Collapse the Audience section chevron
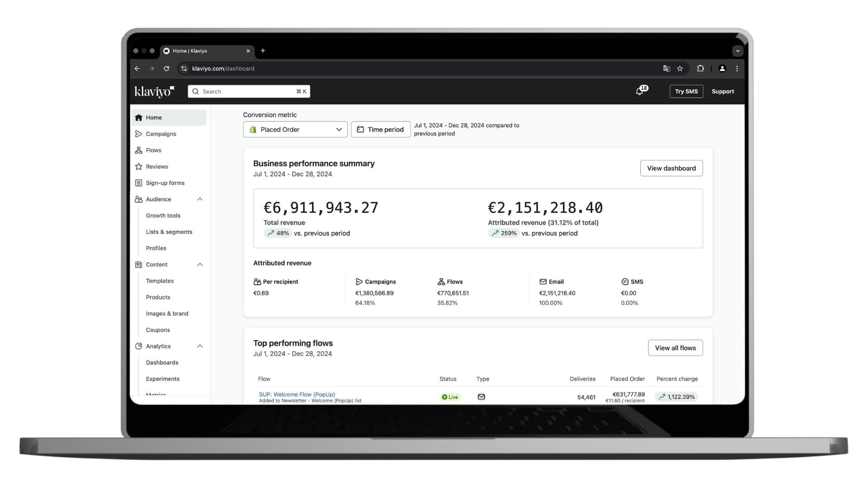Image resolution: width=868 pixels, height=488 pixels. tap(200, 199)
